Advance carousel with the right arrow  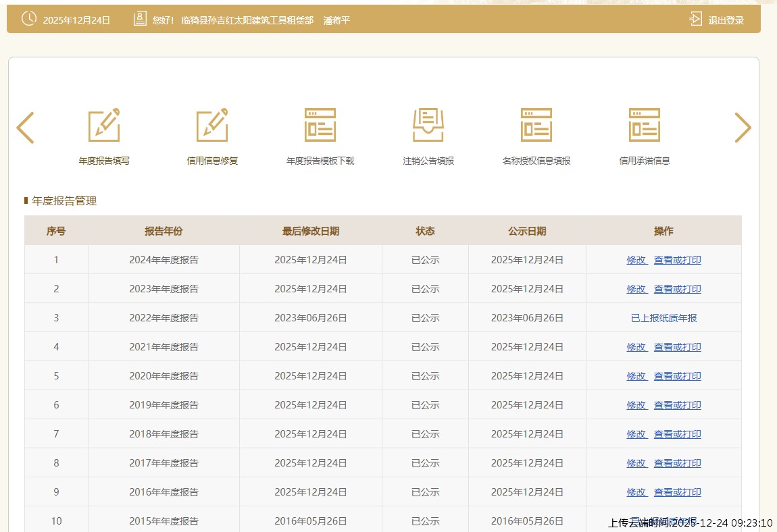pos(743,128)
